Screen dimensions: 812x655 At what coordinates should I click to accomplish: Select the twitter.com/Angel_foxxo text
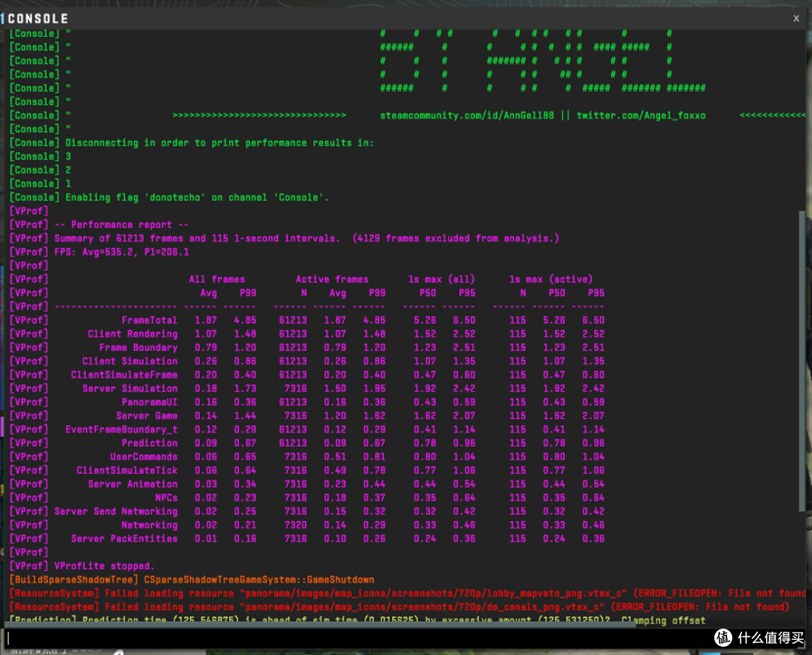click(641, 116)
